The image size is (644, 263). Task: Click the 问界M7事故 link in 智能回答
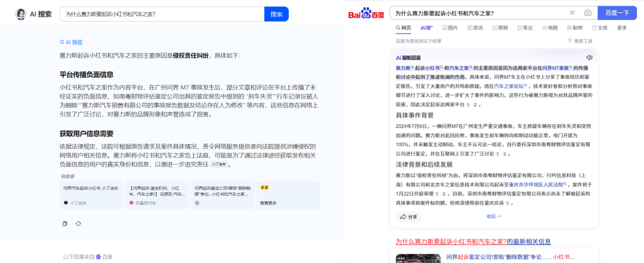click(x=556, y=68)
